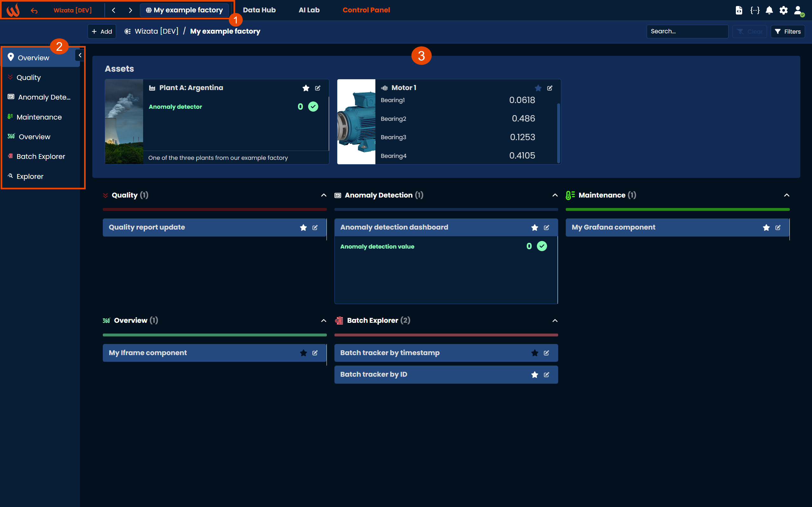The width and height of the screenshot is (812, 507).
Task: Collapse the Maintenance section chevron
Action: [786, 195]
